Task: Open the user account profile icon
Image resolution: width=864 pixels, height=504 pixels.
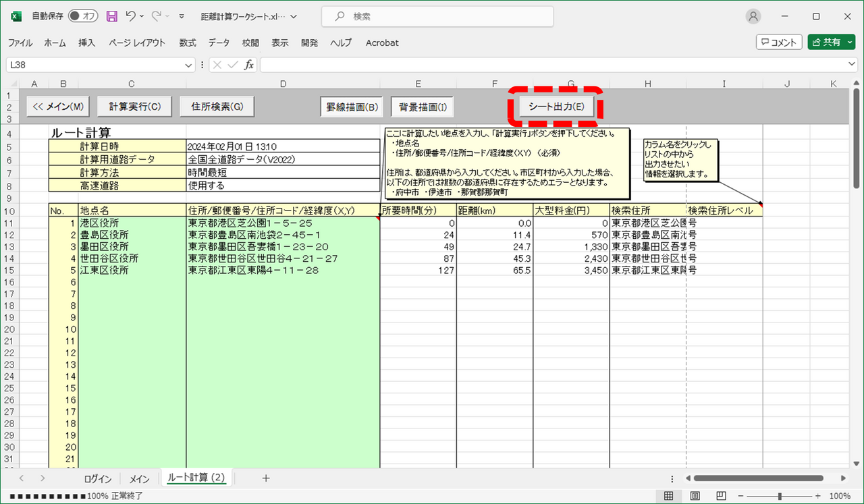Action: click(x=753, y=16)
